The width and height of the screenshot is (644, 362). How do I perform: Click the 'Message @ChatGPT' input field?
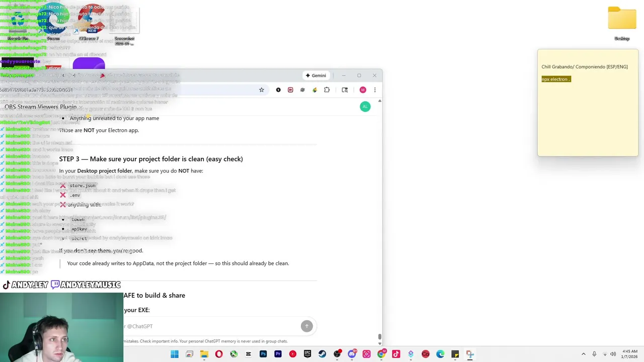pos(211,326)
